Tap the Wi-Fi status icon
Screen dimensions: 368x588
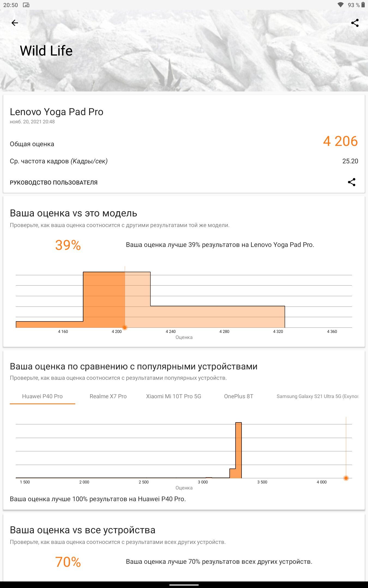point(340,5)
